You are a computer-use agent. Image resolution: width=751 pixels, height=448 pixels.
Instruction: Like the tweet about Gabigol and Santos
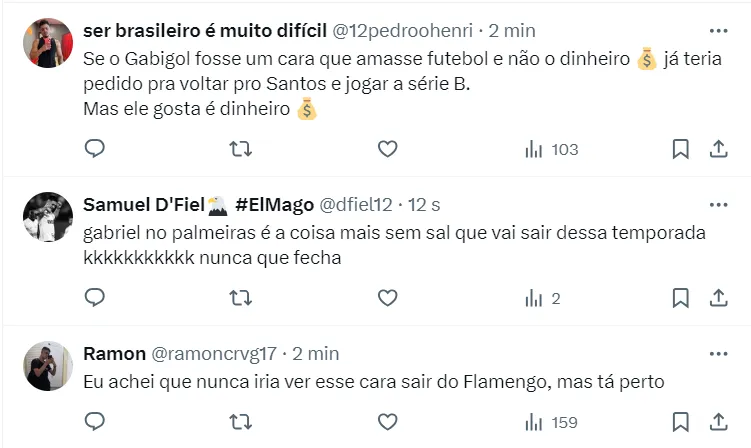[388, 149]
